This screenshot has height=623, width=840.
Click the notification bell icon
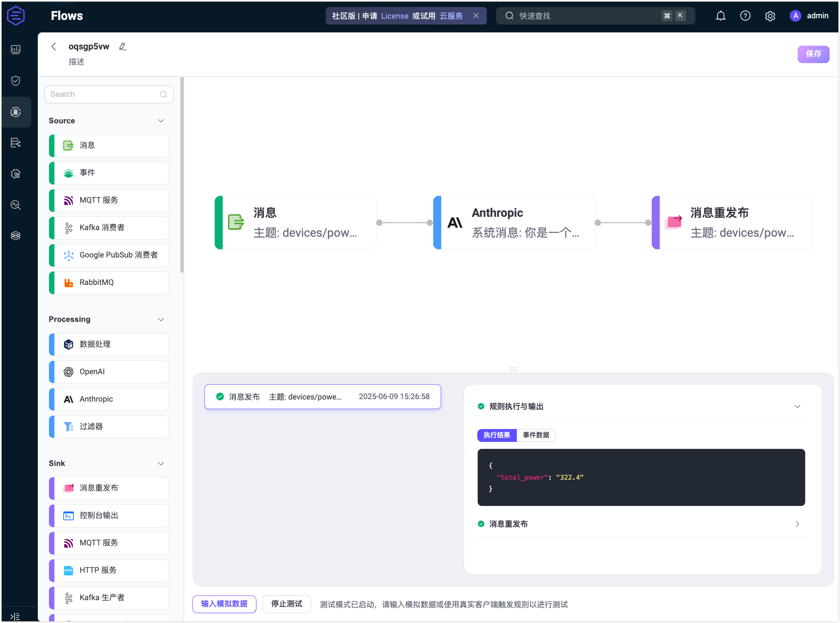click(x=721, y=16)
